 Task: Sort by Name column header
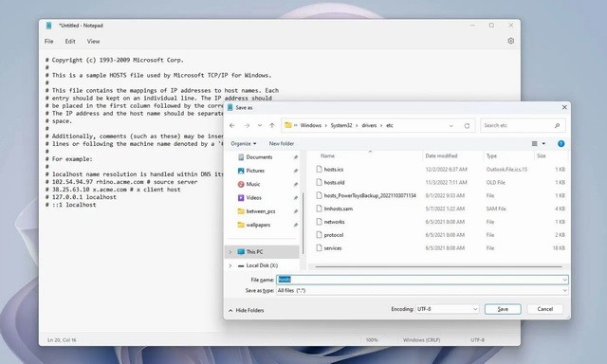[327, 155]
